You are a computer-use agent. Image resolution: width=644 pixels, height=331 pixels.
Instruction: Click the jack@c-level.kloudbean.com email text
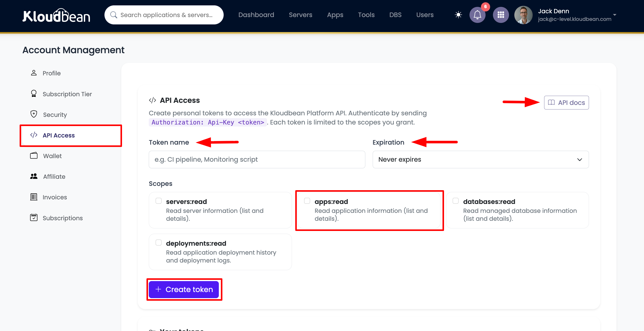(574, 19)
